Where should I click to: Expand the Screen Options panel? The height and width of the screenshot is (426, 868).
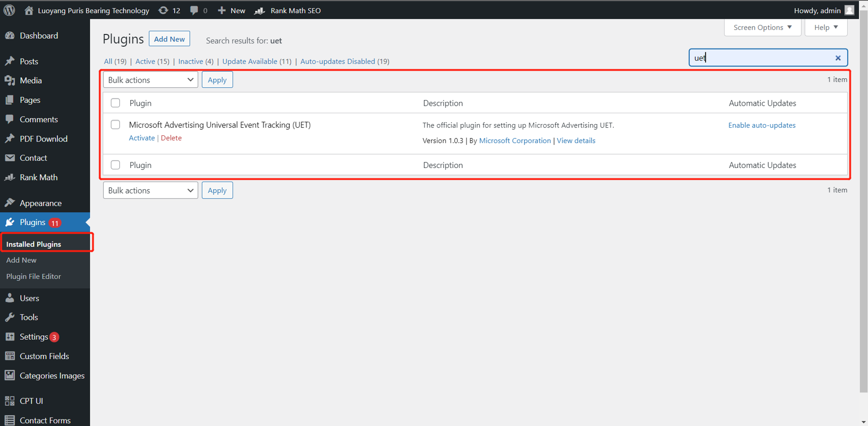pos(762,27)
